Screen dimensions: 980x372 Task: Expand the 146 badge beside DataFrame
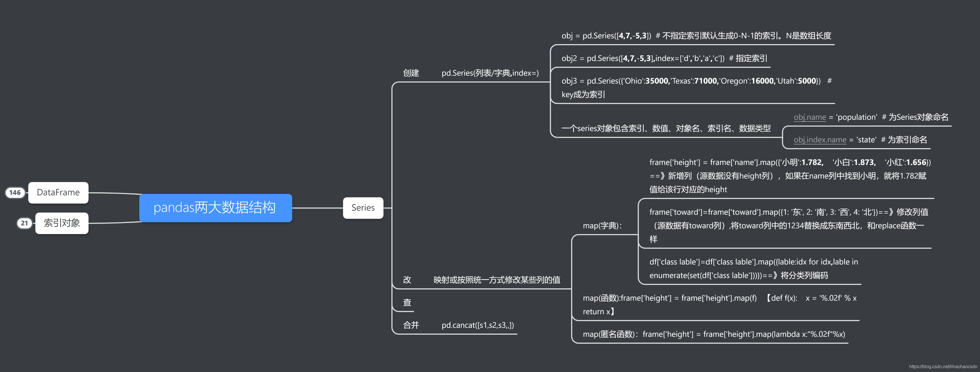click(x=15, y=193)
